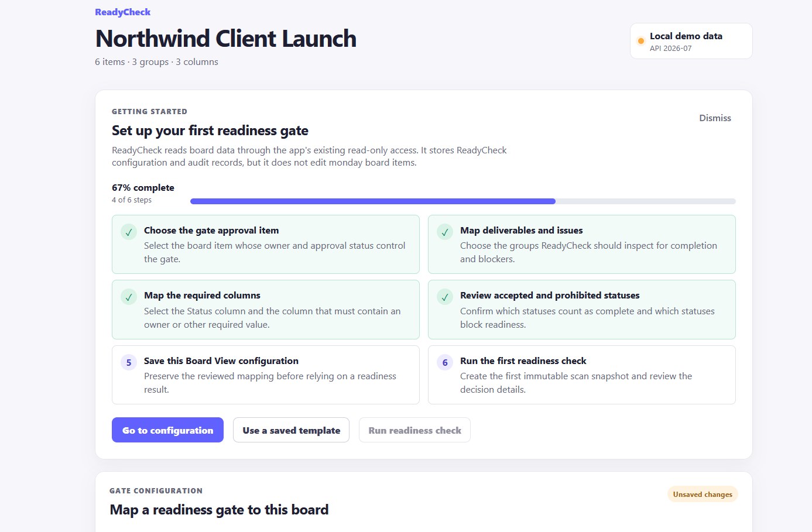Click the Run readiness check button
This screenshot has height=532, width=812.
pos(414,430)
